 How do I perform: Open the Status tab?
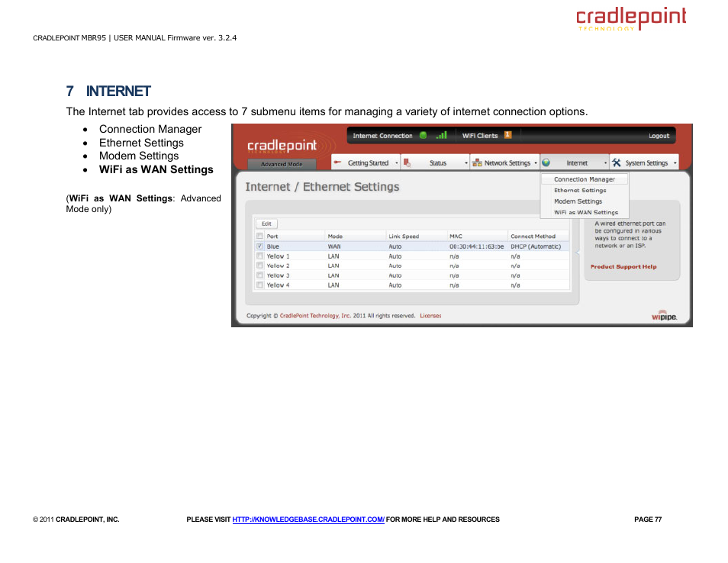(435, 162)
